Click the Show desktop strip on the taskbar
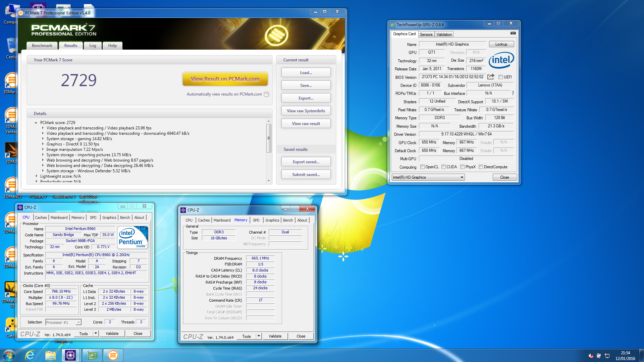Screen dimensions: 644x362 click(642, 355)
